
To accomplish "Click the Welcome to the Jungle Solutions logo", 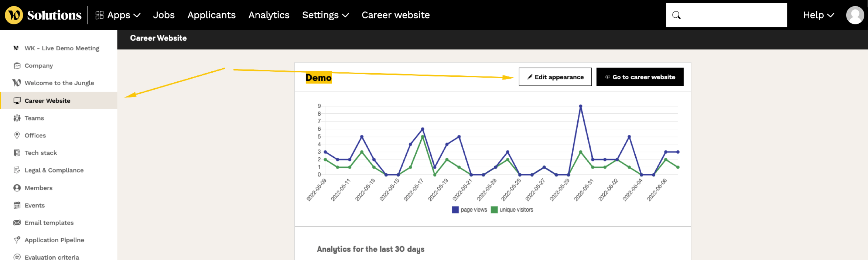I will [x=43, y=15].
